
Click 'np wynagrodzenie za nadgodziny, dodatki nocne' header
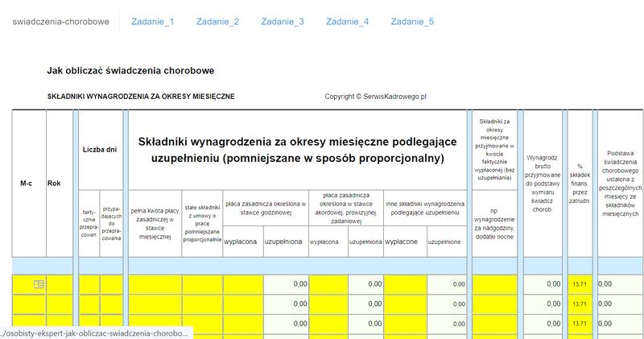[x=494, y=224]
